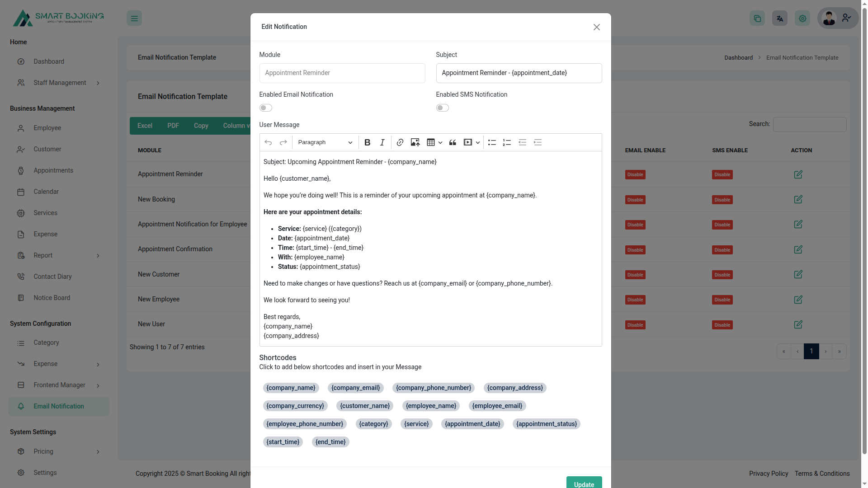Screen dimensions: 868x488
Task: Open the Paragraph style dropdown
Action: click(325, 142)
